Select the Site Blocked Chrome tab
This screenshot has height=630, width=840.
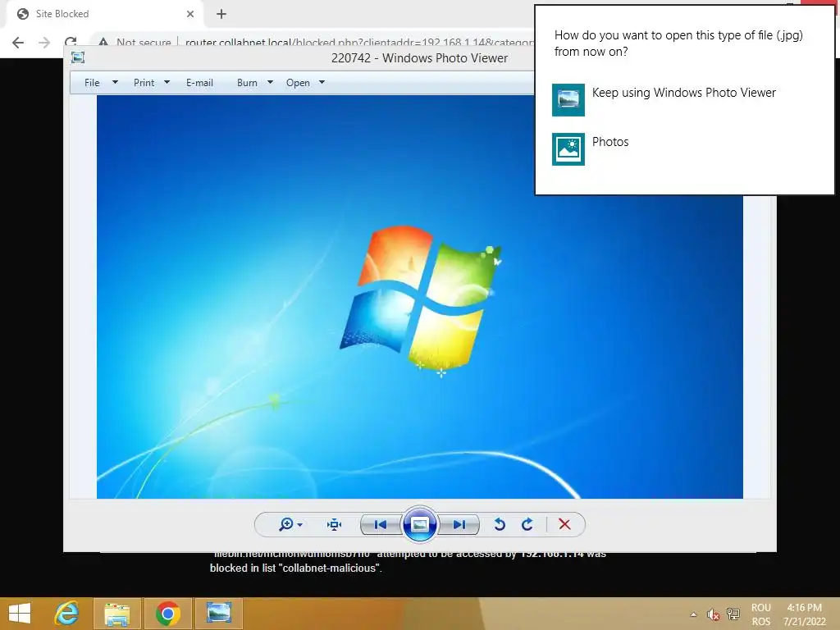[104, 14]
